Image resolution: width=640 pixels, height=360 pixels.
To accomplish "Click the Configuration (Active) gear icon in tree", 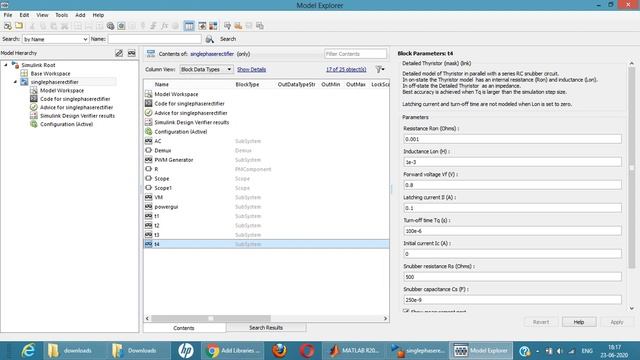I will pyautogui.click(x=33, y=124).
